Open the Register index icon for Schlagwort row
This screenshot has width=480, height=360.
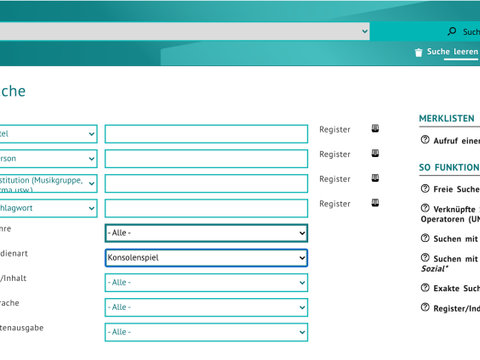(375, 203)
